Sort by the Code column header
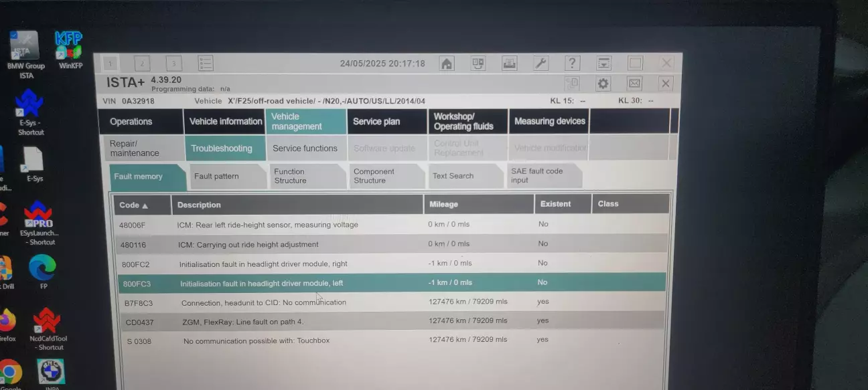Screen dimensions: 868x390 coord(143,205)
